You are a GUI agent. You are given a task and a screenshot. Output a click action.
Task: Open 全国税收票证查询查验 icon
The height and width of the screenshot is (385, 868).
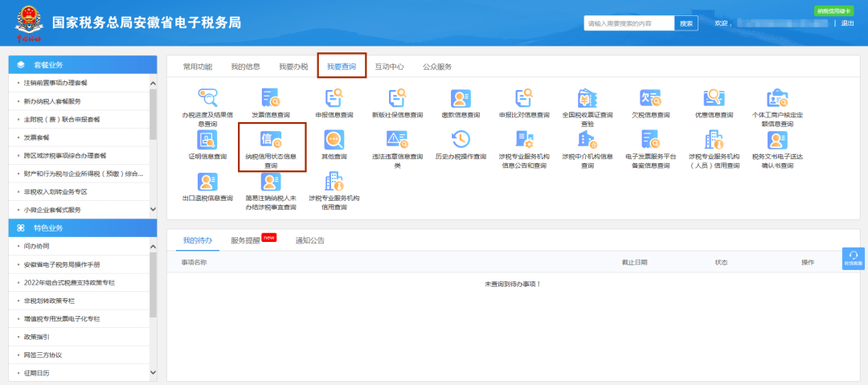(x=588, y=98)
